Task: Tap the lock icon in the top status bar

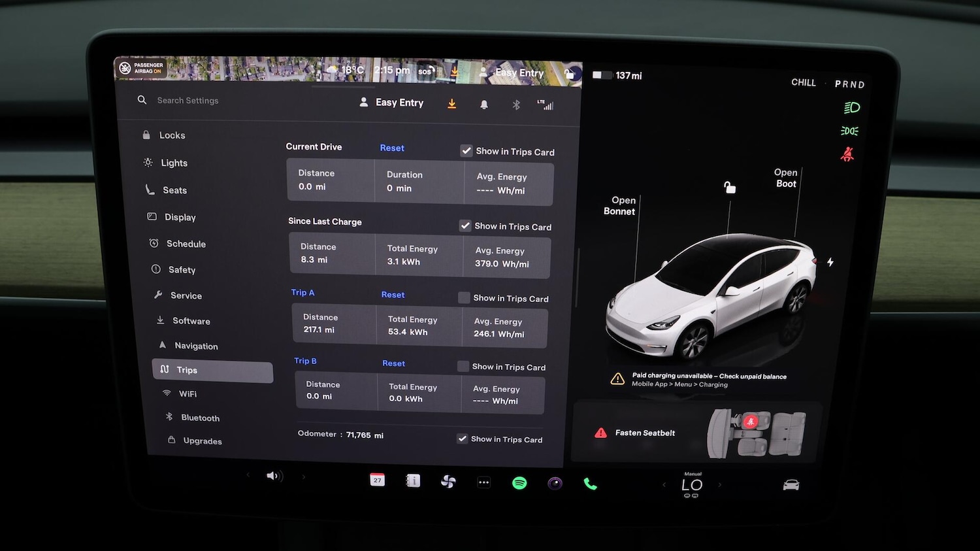Action: (569, 74)
